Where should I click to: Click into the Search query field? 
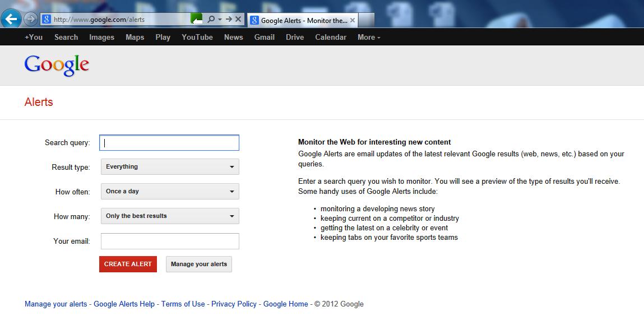click(169, 143)
